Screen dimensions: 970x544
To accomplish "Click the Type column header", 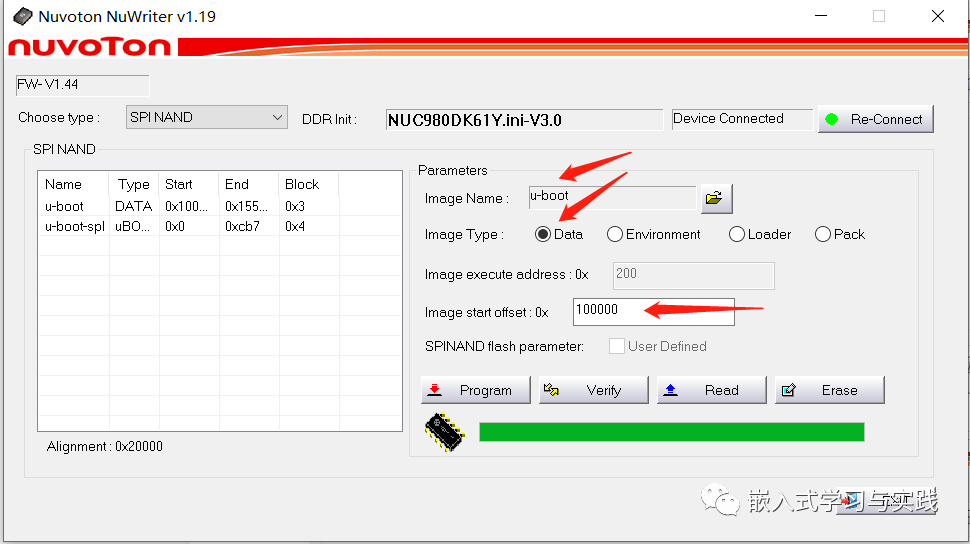I will click(x=134, y=184).
